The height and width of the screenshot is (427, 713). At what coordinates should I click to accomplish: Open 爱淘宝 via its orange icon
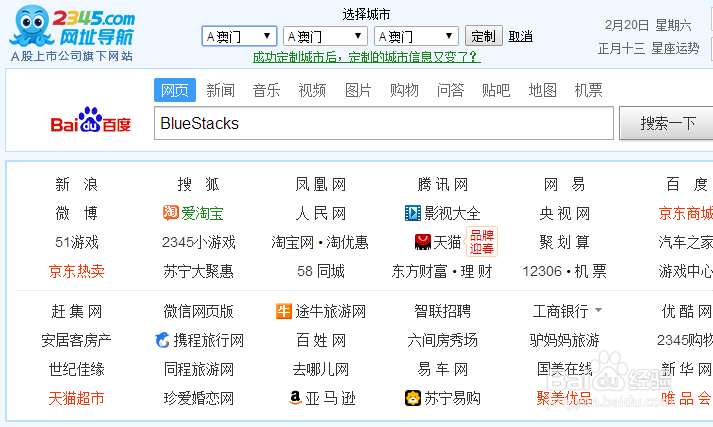coord(171,212)
